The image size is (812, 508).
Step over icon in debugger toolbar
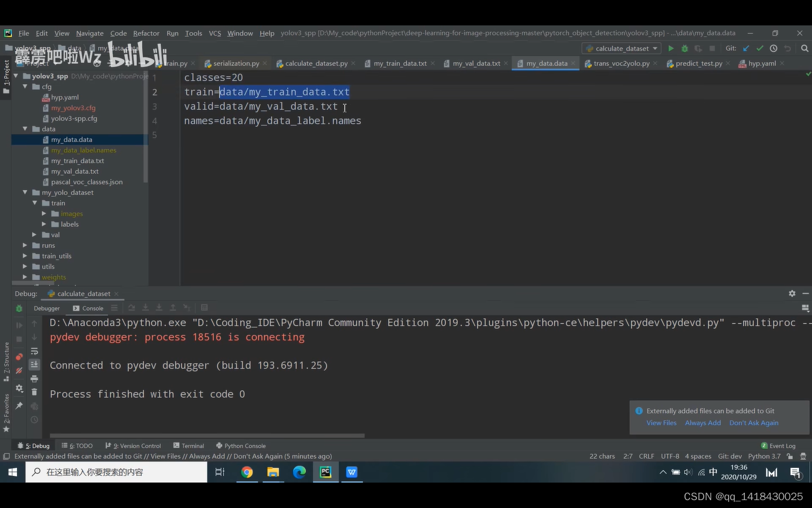[x=131, y=308]
